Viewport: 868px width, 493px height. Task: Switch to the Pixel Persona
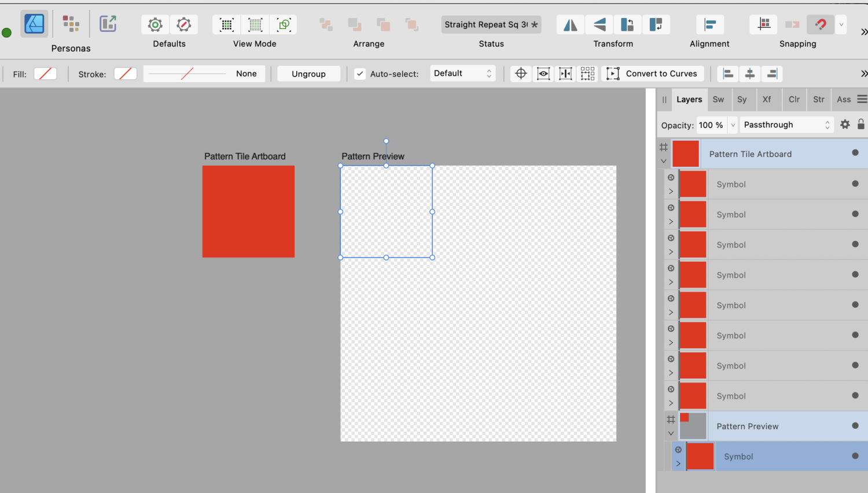coord(71,24)
